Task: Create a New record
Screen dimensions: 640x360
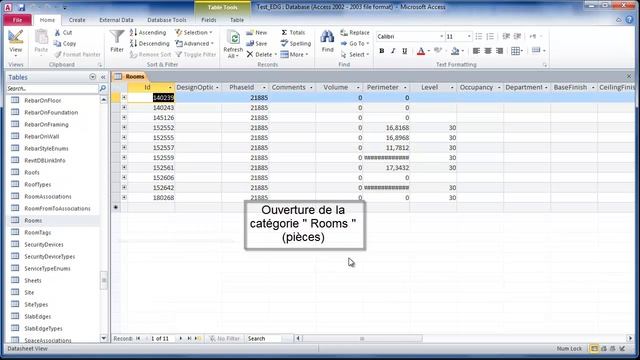Action: [x=257, y=32]
